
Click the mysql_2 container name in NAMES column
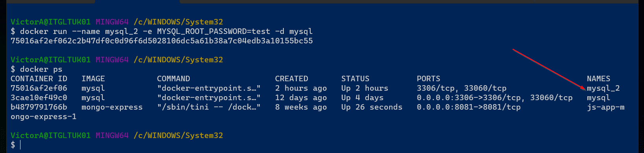[x=603, y=88]
